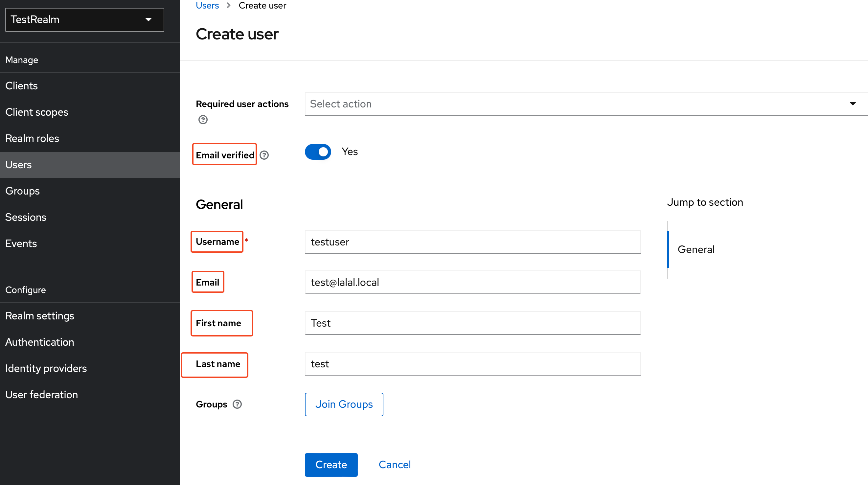The width and height of the screenshot is (868, 485).
Task: Open Clients in the sidebar
Action: point(90,86)
